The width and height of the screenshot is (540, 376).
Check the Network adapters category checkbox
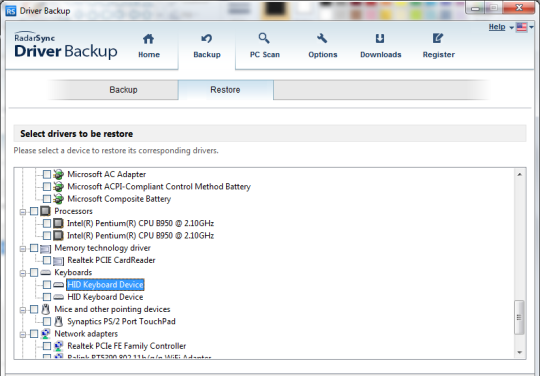point(34,334)
